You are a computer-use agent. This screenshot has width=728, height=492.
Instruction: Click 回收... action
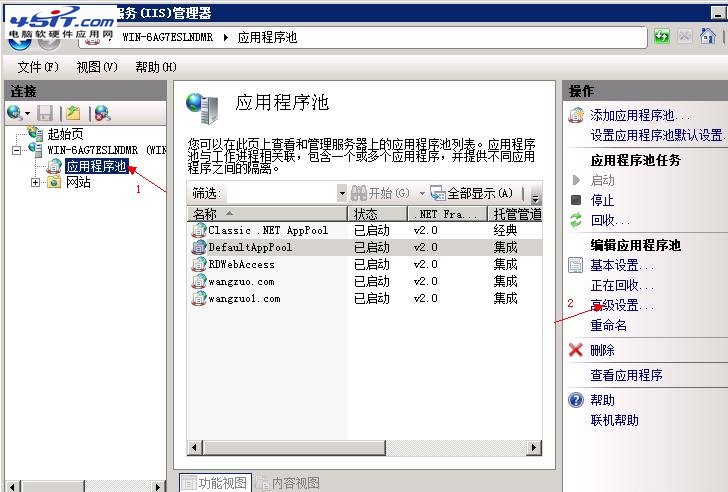click(x=610, y=220)
